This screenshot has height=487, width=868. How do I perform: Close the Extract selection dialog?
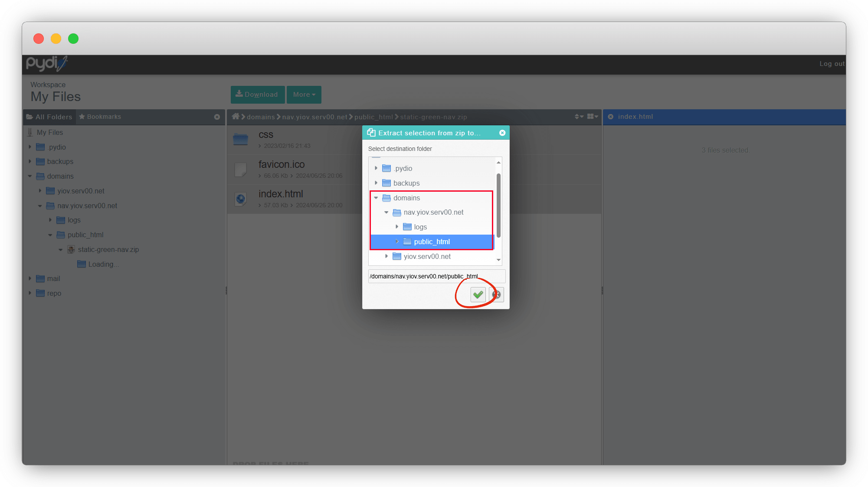coord(502,133)
